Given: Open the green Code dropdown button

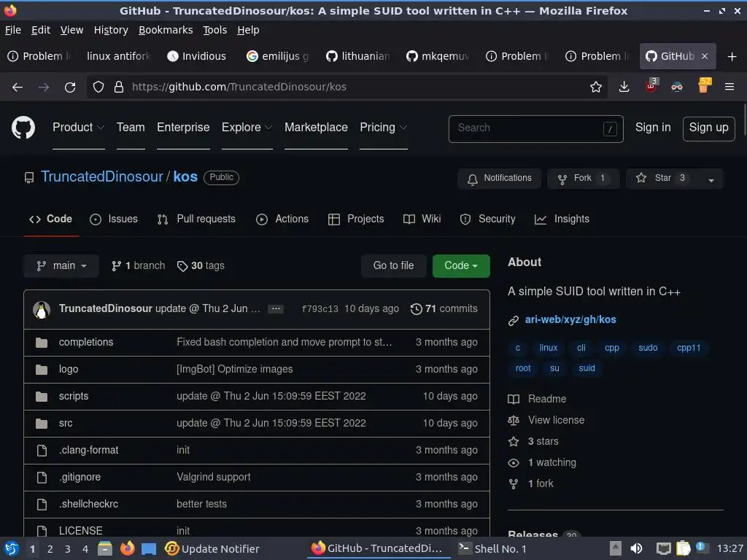Looking at the screenshot, I should click(461, 265).
